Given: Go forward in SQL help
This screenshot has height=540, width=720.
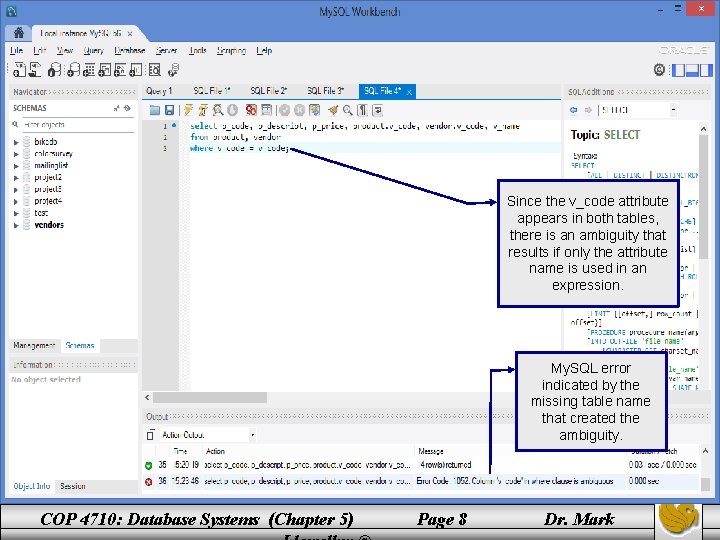Looking at the screenshot, I should (x=588, y=110).
